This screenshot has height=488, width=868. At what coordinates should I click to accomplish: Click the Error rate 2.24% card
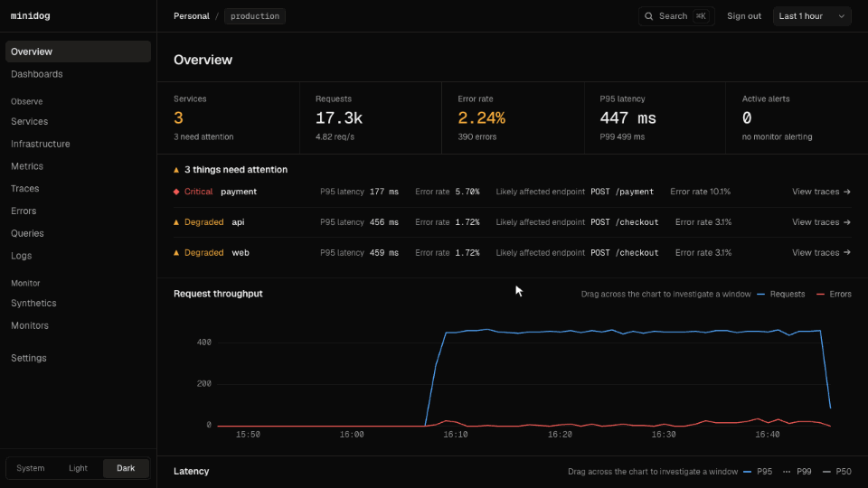514,117
